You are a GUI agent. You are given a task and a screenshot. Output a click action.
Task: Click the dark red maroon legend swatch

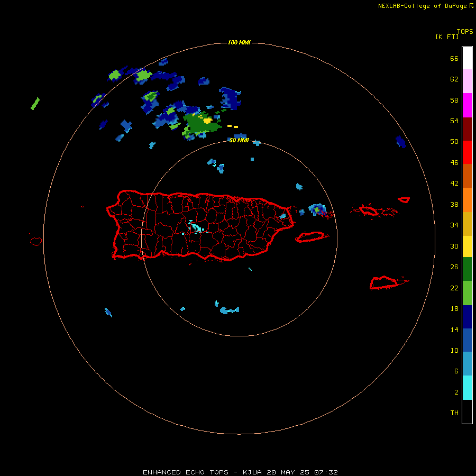pos(467,129)
